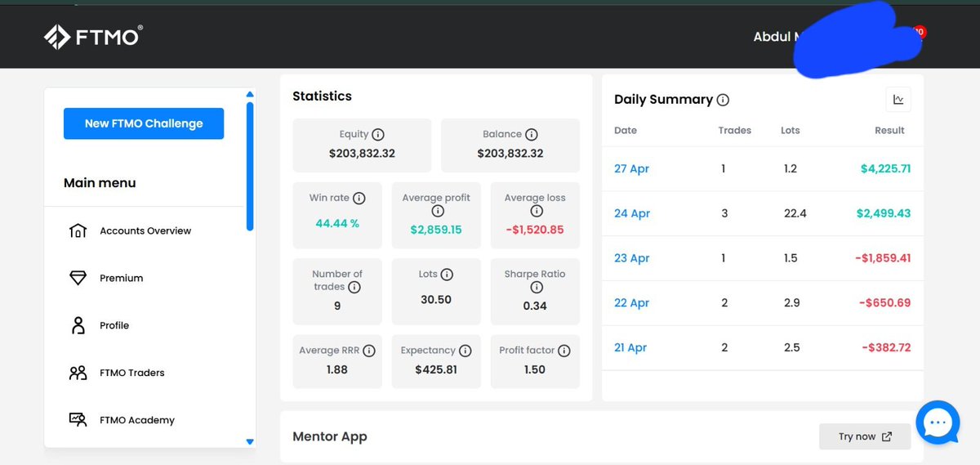Image resolution: width=980 pixels, height=465 pixels.
Task: Click the Win rate info icon
Action: (x=359, y=198)
